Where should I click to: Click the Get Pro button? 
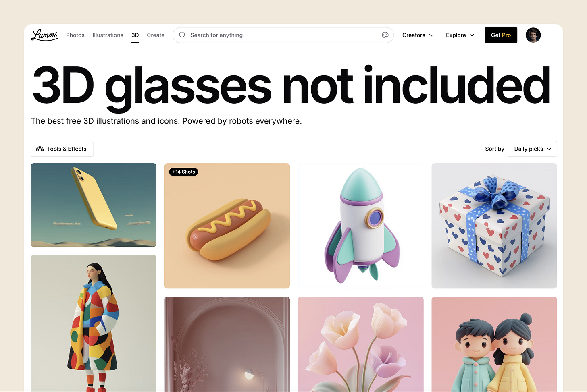click(x=501, y=35)
